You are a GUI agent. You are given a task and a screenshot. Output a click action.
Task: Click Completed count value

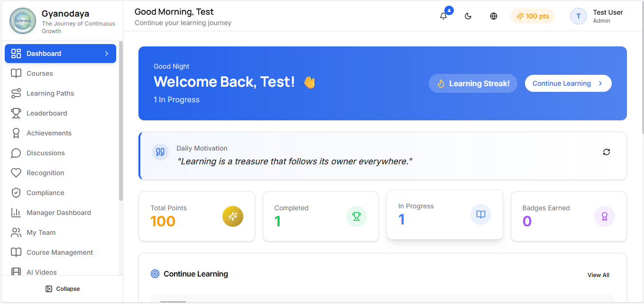[277, 221]
